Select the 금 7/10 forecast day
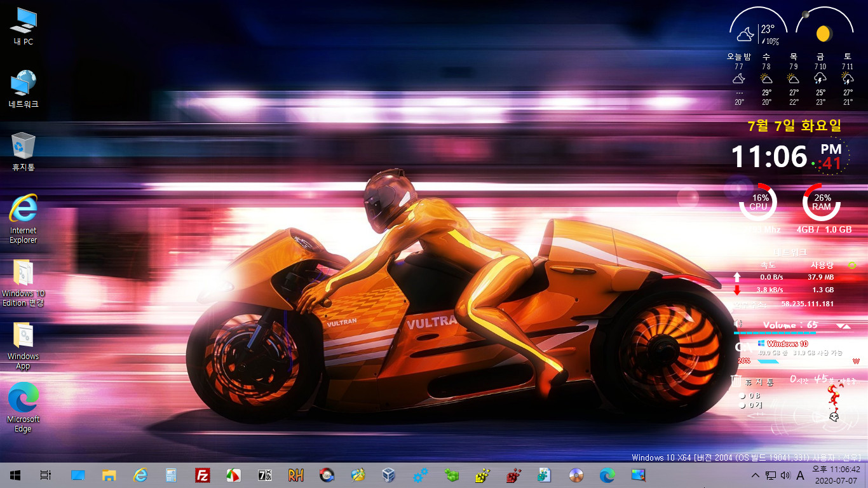 coord(820,80)
